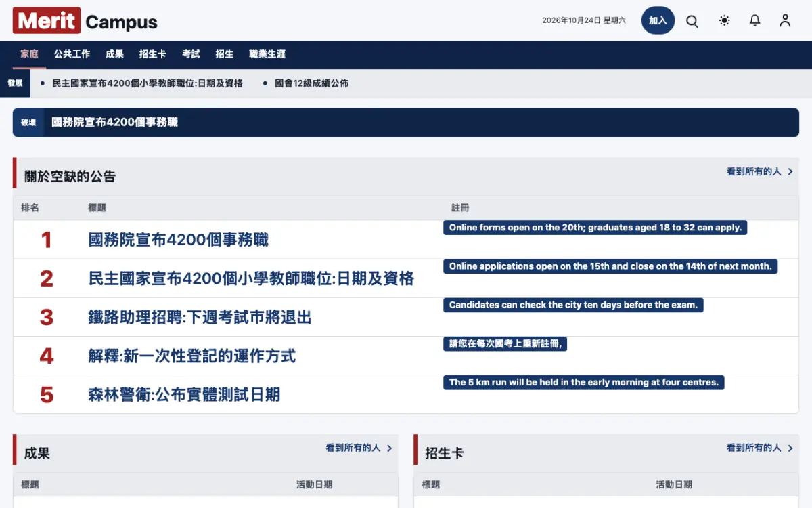Select the 考試 nav tab
This screenshot has width=812, height=508.
(191, 54)
